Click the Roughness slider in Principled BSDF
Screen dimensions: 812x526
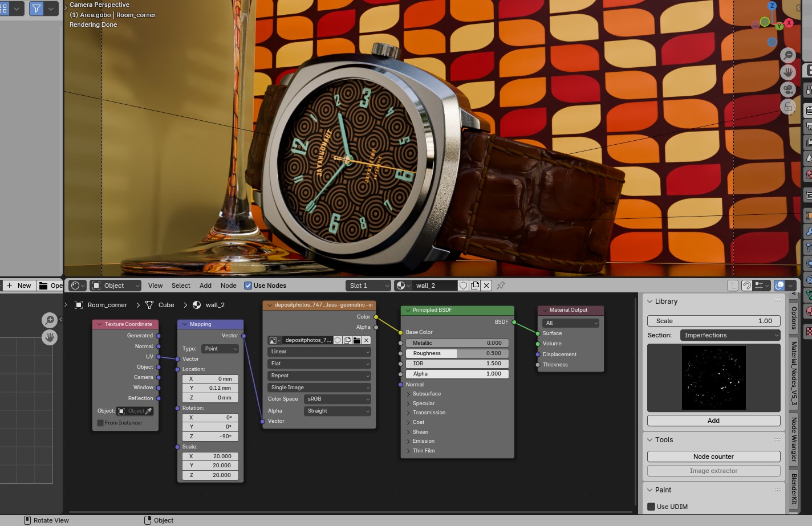457,353
